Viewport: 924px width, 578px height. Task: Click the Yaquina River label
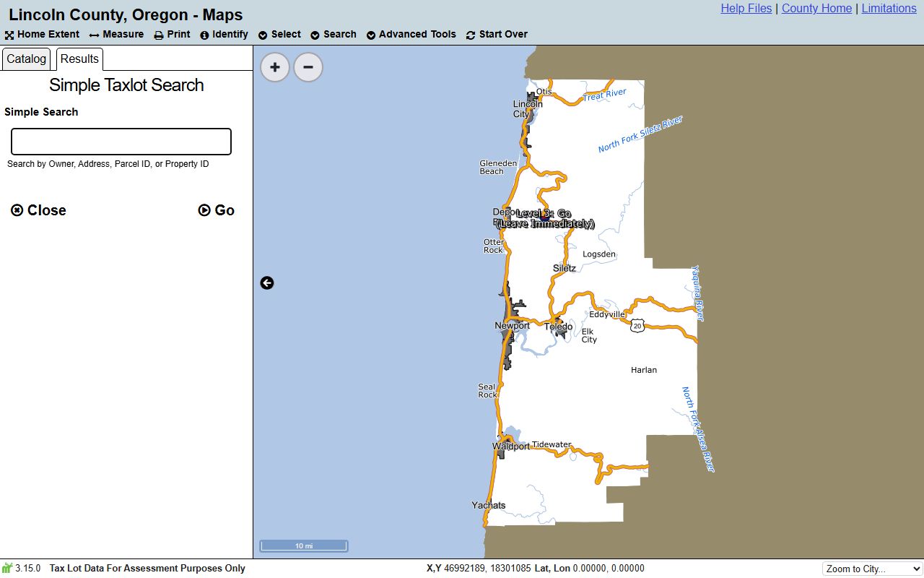pos(697,293)
